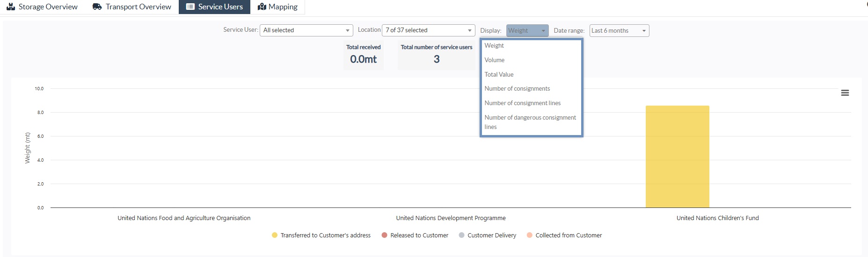Click the Service Users list icon

[x=190, y=7]
